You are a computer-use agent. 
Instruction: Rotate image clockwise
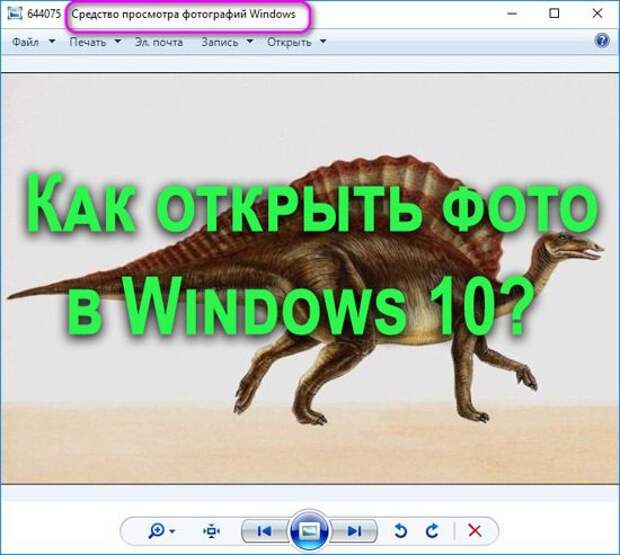pyautogui.click(x=432, y=531)
